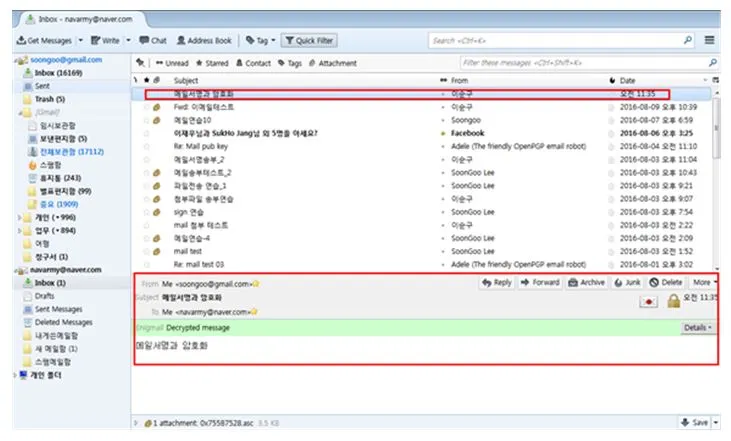Viewport: 731px width, 441px height.
Task: Open the Trash (5) folder
Action: pos(49,99)
